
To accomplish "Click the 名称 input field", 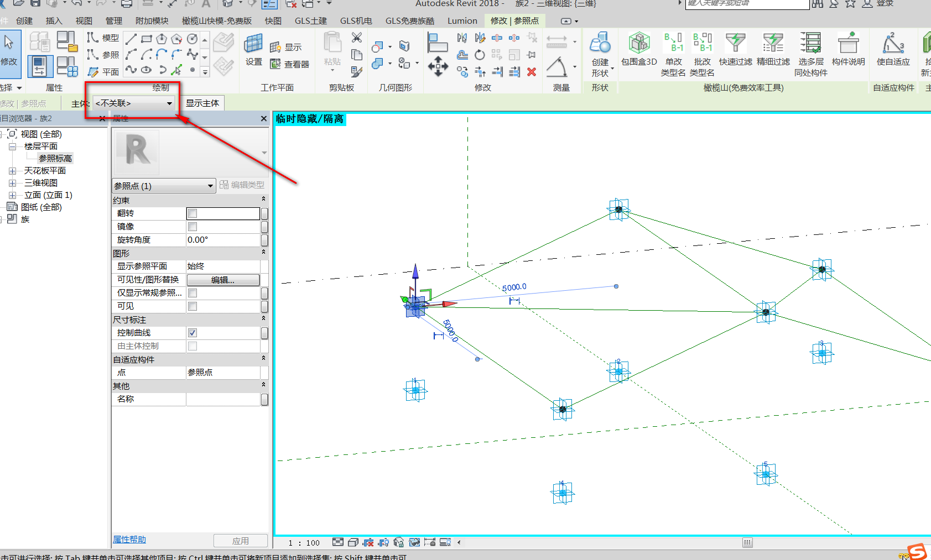I will tap(223, 399).
